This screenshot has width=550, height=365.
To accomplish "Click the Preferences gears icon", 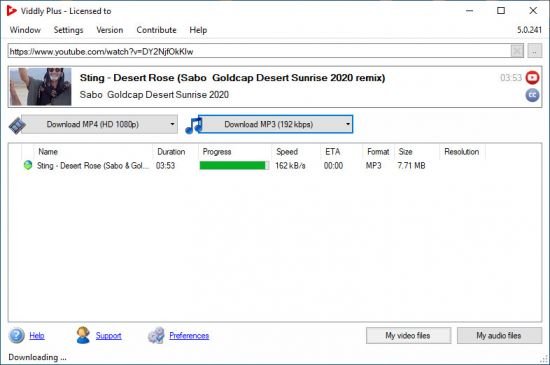I will [156, 335].
